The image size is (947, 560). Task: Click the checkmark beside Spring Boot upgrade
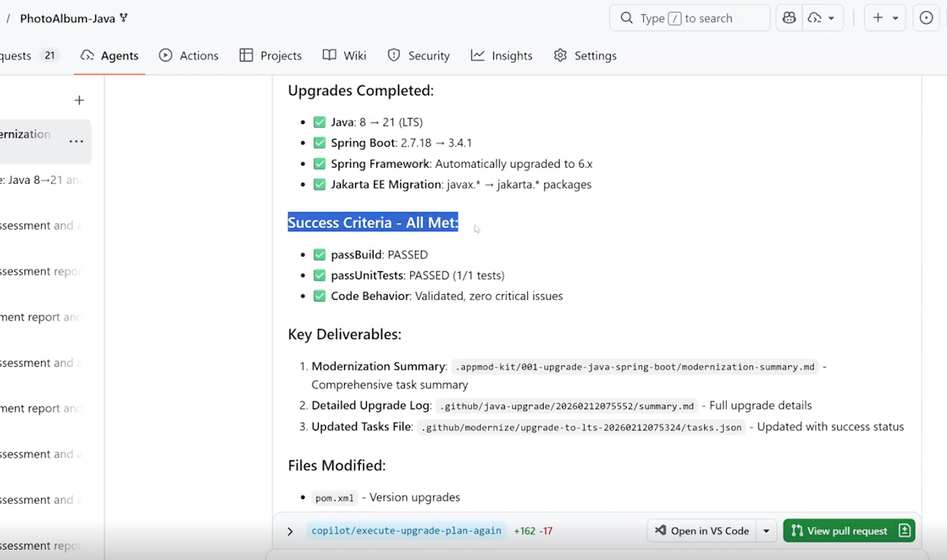pyautogui.click(x=320, y=143)
